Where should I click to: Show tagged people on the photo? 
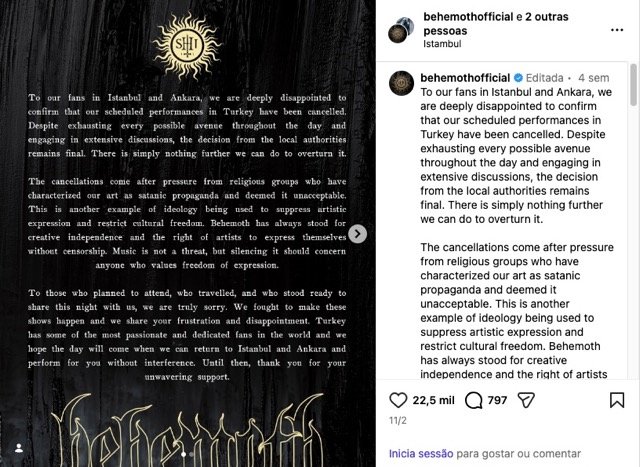point(18,449)
